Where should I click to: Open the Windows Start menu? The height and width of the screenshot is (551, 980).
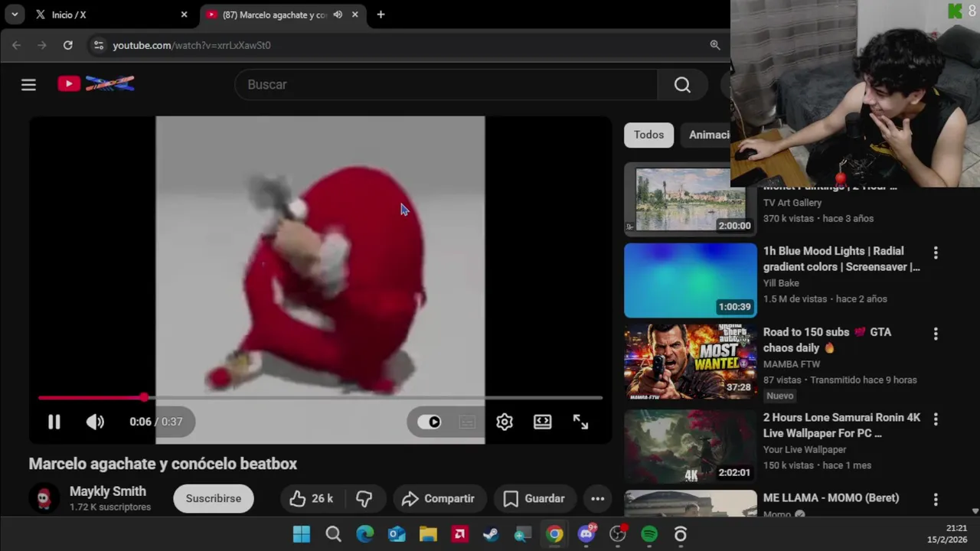point(302,534)
